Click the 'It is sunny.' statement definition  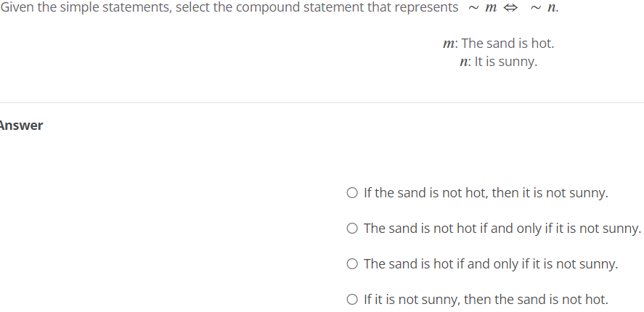point(505,62)
